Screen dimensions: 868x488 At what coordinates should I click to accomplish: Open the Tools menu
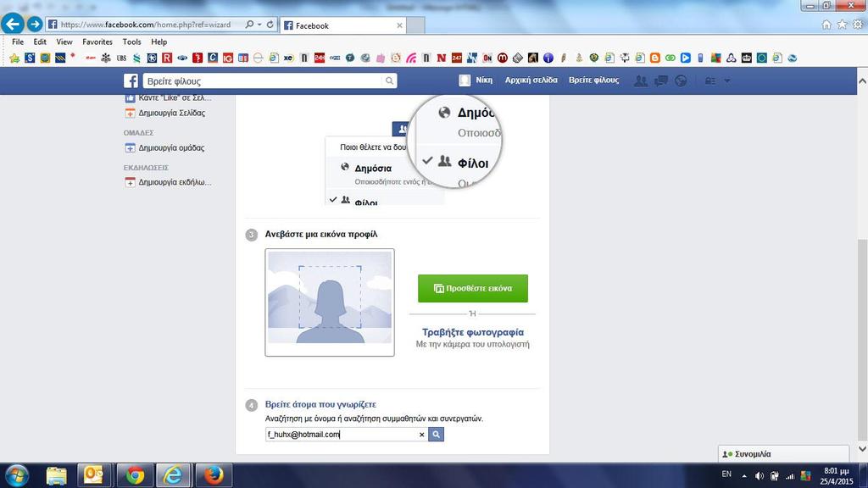(x=131, y=42)
